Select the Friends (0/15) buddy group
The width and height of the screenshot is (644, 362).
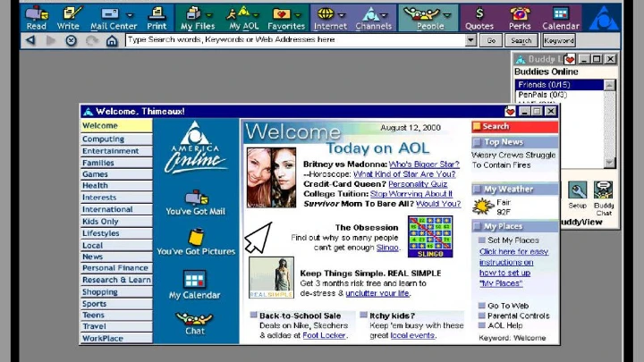(x=559, y=85)
